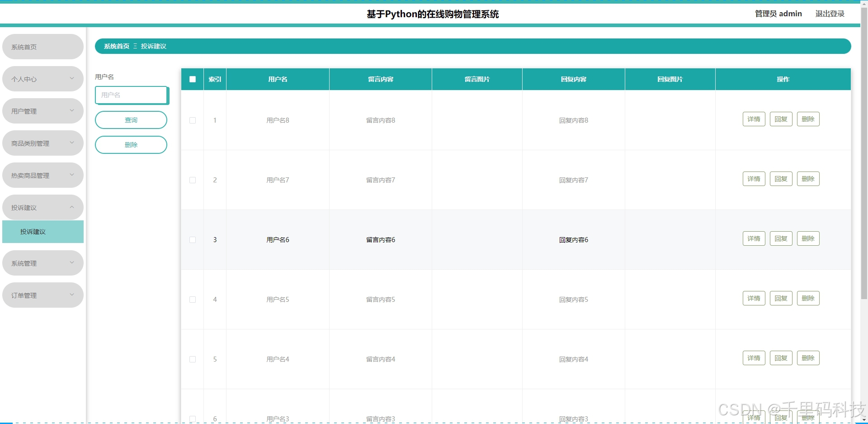Open 详情 for row 用户名6
Viewport: 868px width, 424px height.
[754, 238]
